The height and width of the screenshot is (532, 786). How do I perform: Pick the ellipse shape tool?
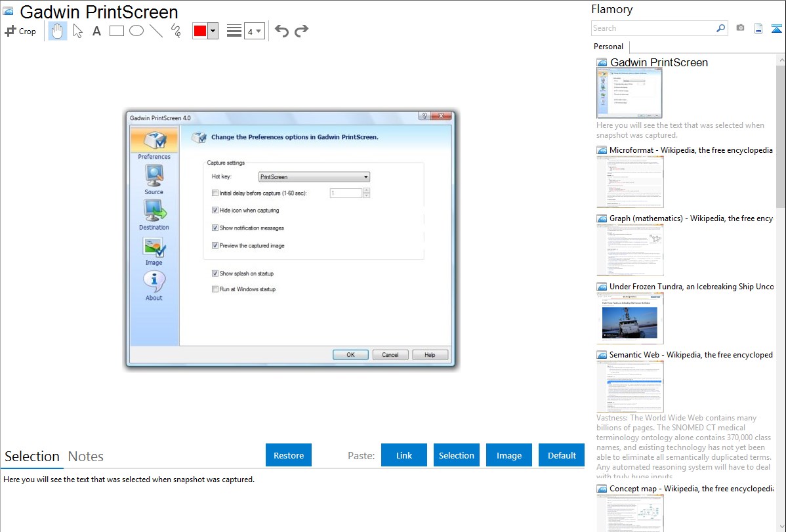[x=136, y=31]
